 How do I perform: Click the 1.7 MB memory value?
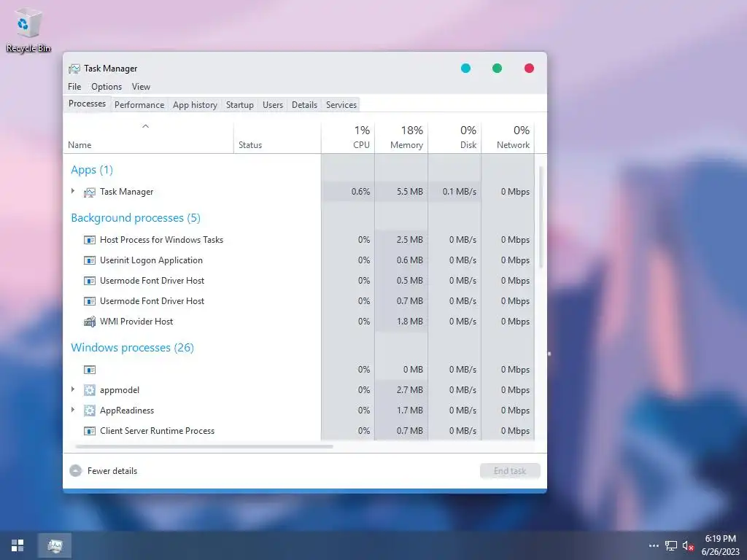click(410, 411)
